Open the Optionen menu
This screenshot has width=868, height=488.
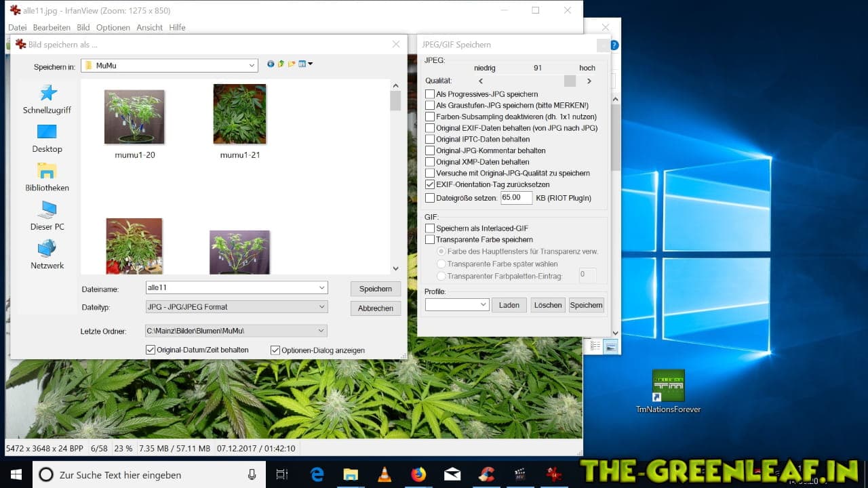113,28
